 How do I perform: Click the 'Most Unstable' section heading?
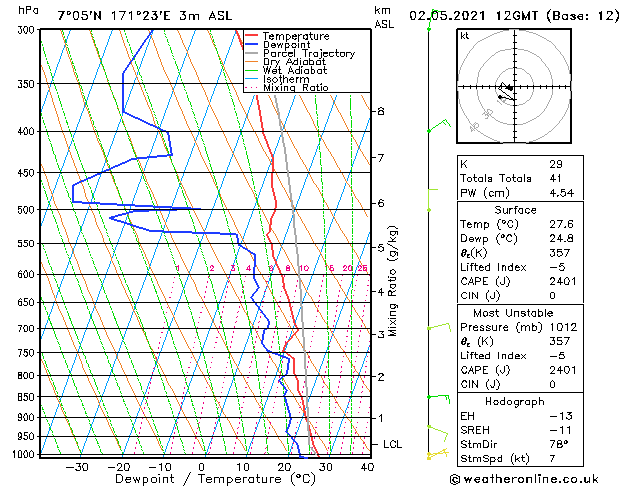pyautogui.click(x=513, y=313)
